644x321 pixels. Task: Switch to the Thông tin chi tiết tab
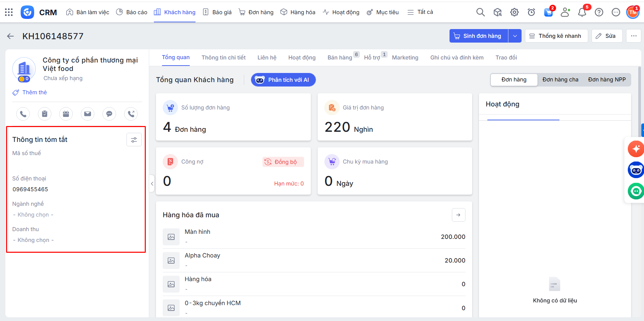pyautogui.click(x=224, y=57)
